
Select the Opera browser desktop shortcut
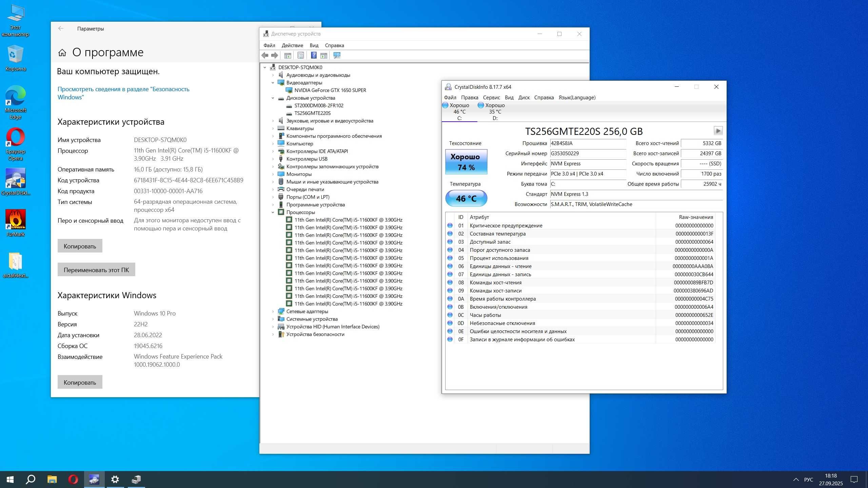(15, 144)
